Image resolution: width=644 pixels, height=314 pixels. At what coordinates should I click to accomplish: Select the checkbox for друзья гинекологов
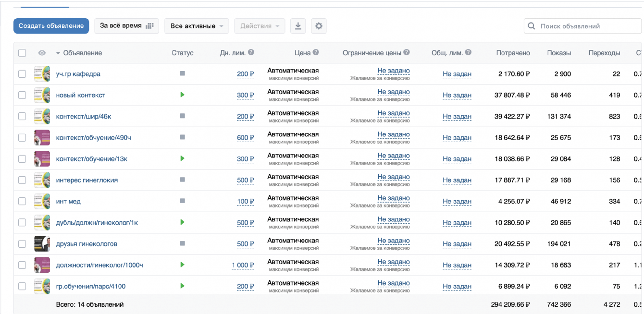tap(22, 244)
